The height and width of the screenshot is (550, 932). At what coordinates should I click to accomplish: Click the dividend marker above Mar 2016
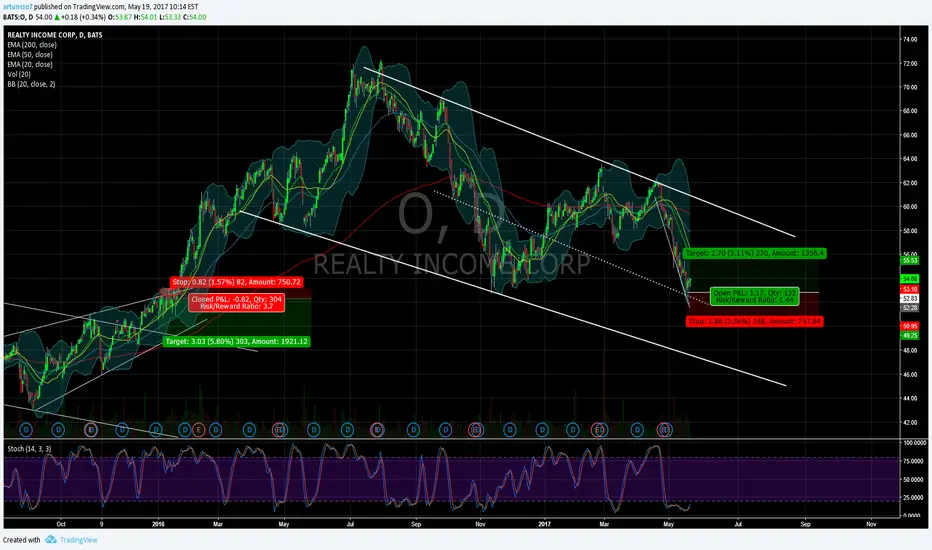coord(215,429)
